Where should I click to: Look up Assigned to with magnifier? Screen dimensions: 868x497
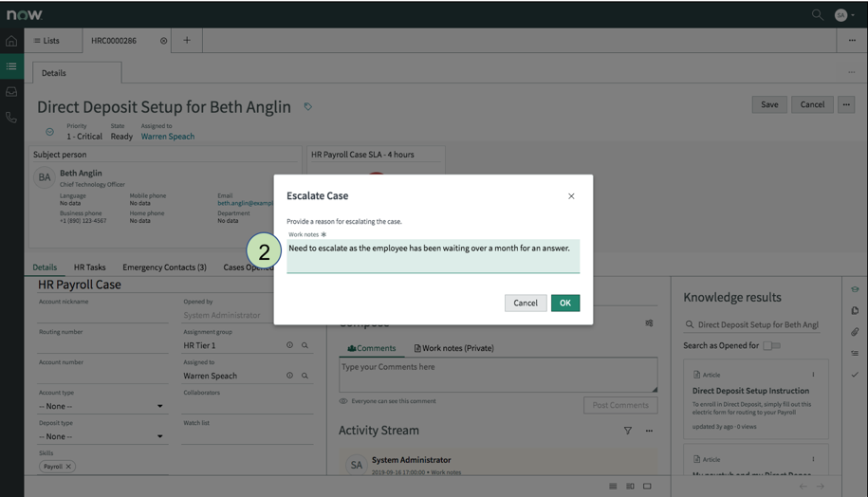(305, 376)
